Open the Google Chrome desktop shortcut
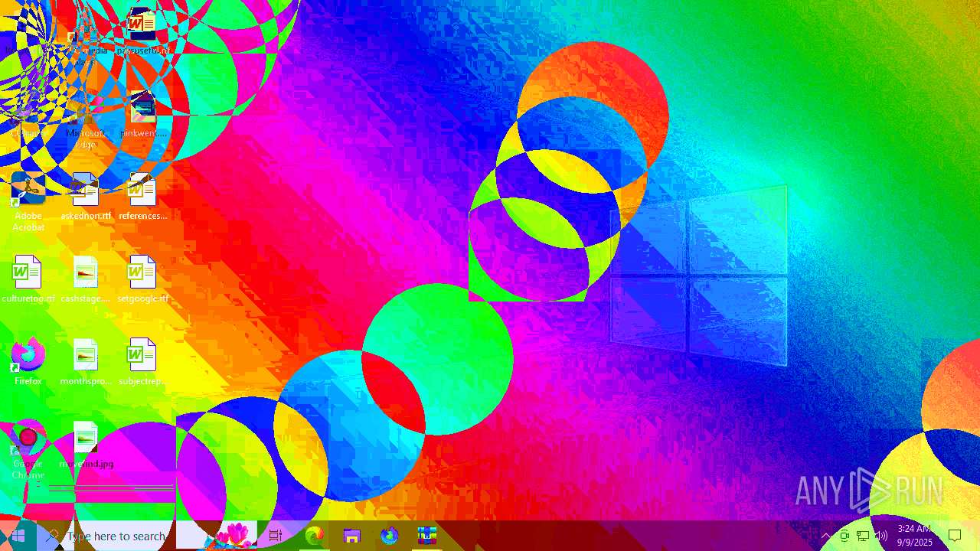 pos(28,450)
